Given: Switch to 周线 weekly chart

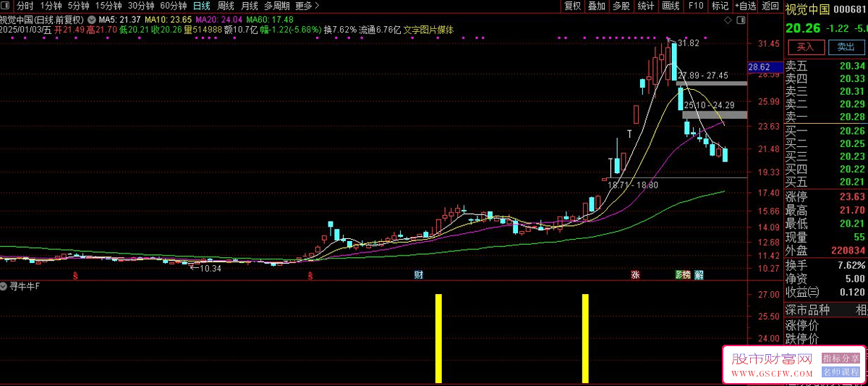Looking at the screenshot, I should point(226,6).
